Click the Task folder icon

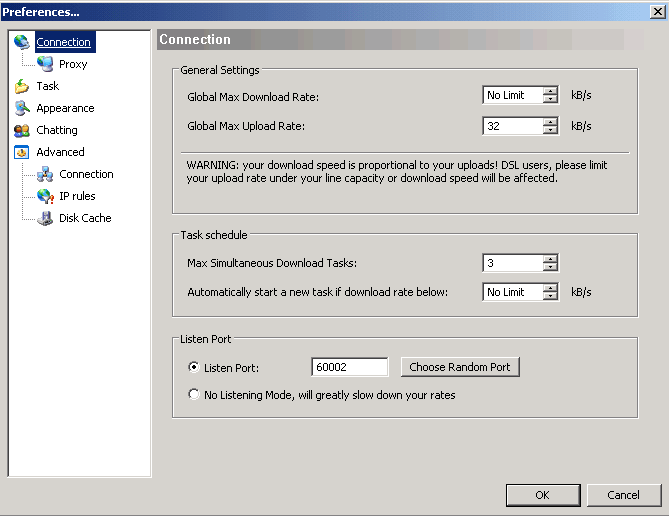click(x=21, y=86)
